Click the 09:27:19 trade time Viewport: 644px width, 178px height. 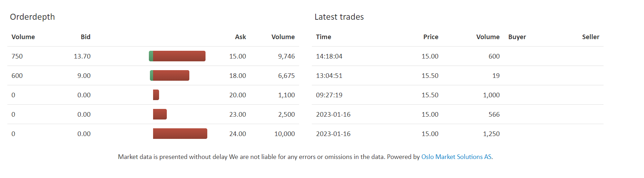tap(329, 95)
